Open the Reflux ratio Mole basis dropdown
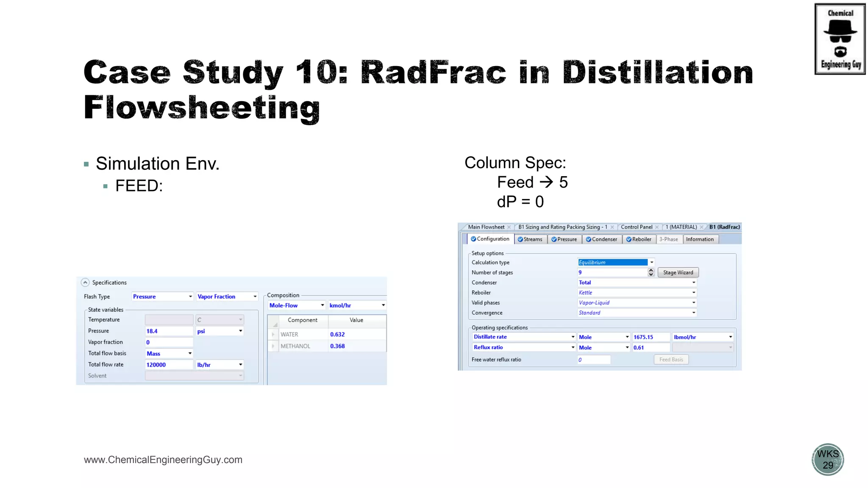The image size is (868, 488). 604,347
